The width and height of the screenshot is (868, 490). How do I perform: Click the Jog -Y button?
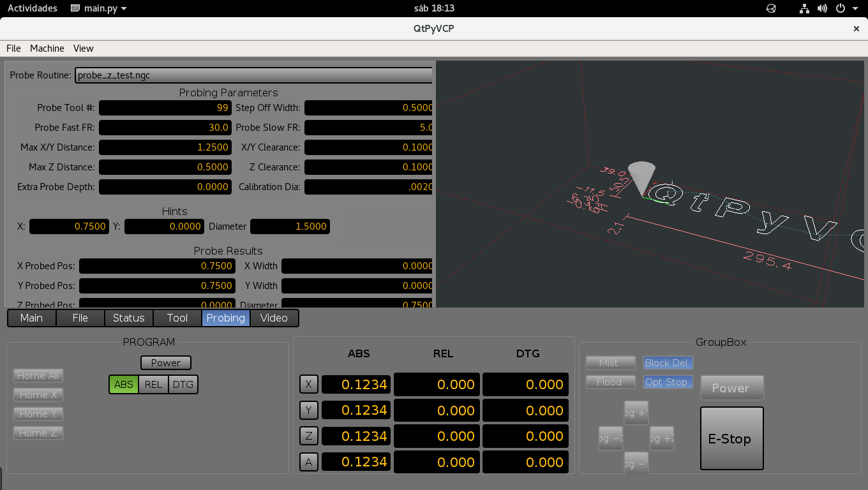pyautogui.click(x=636, y=463)
